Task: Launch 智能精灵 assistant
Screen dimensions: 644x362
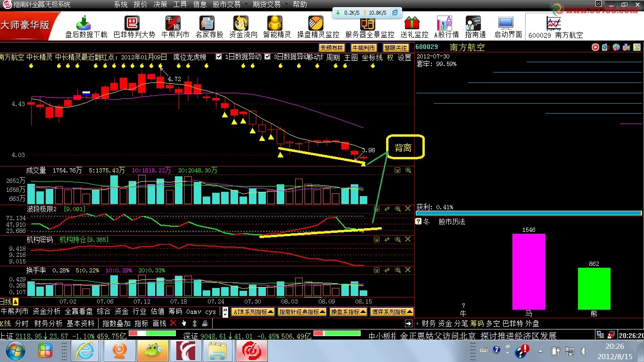Action: pos(277,27)
